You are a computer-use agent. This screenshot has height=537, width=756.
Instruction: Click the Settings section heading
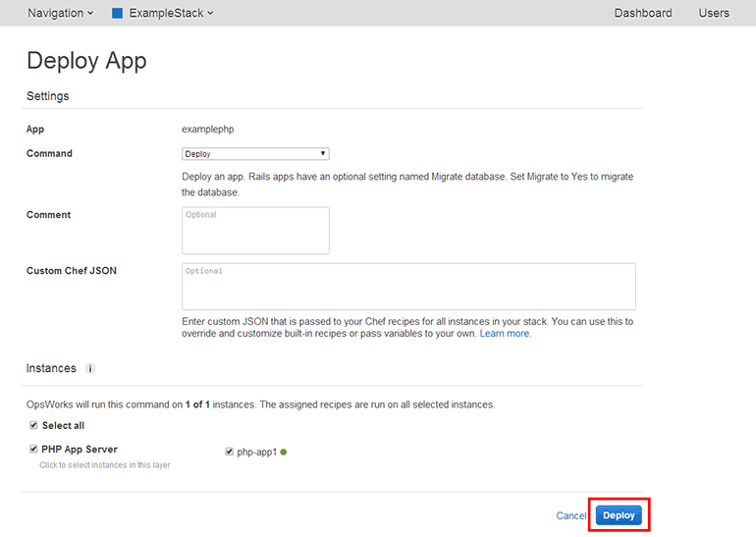click(47, 96)
